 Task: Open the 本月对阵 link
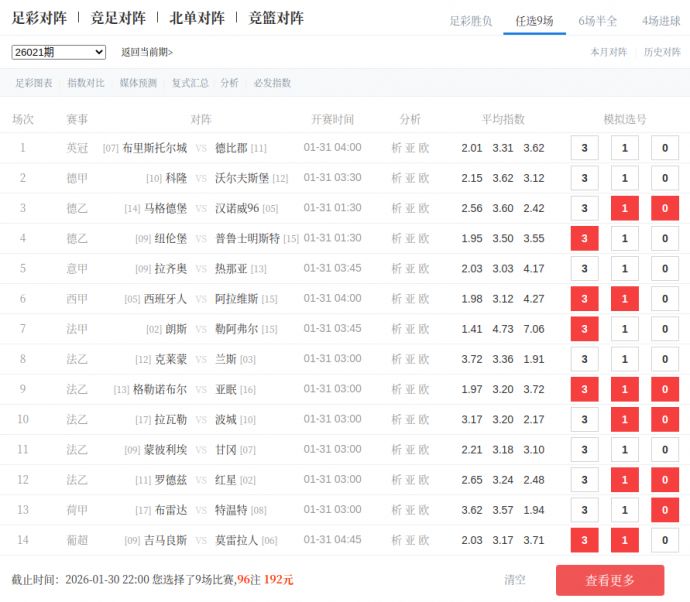coord(608,52)
